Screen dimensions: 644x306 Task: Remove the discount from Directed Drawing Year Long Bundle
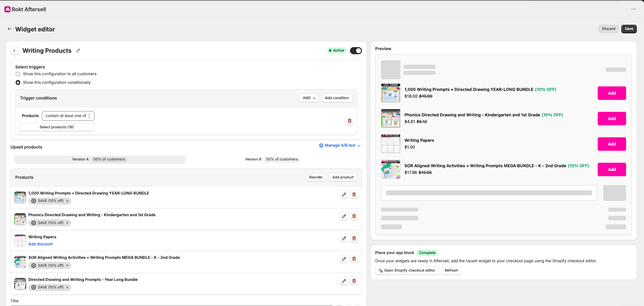pos(67,287)
